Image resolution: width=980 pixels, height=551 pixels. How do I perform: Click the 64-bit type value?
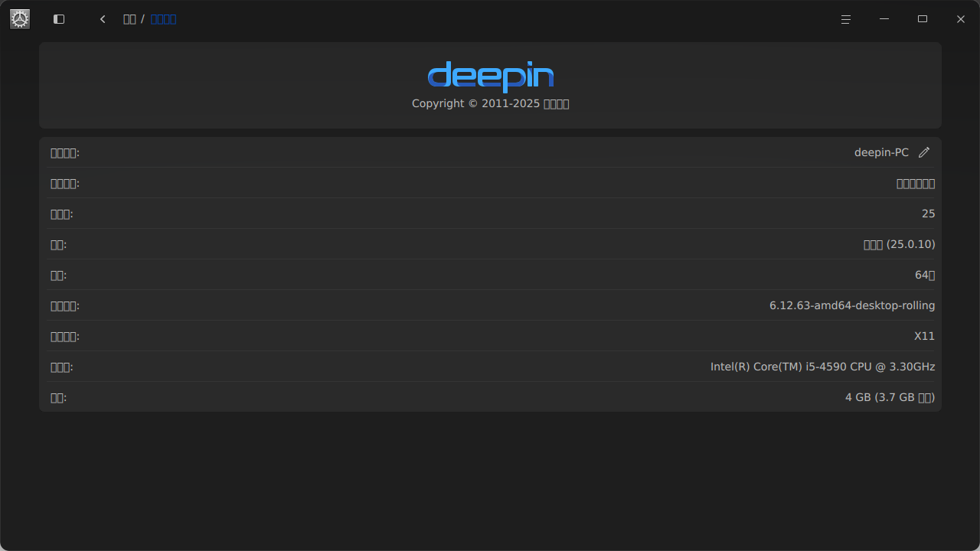[925, 275]
